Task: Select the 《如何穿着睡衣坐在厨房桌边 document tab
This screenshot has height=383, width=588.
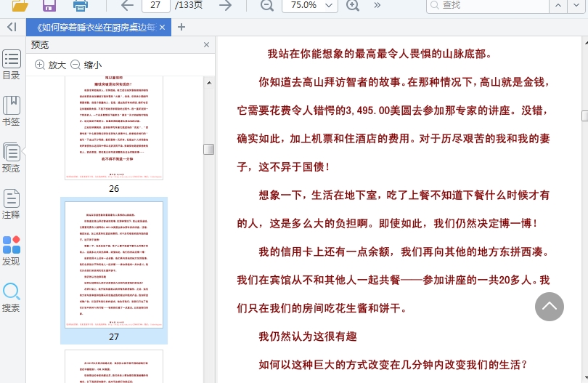Action: click(95, 28)
